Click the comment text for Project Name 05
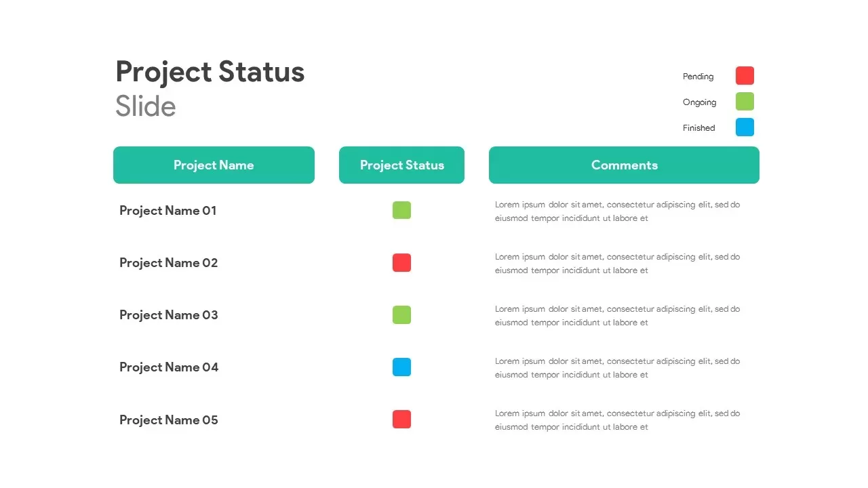This screenshot has height=488, width=868. click(617, 420)
